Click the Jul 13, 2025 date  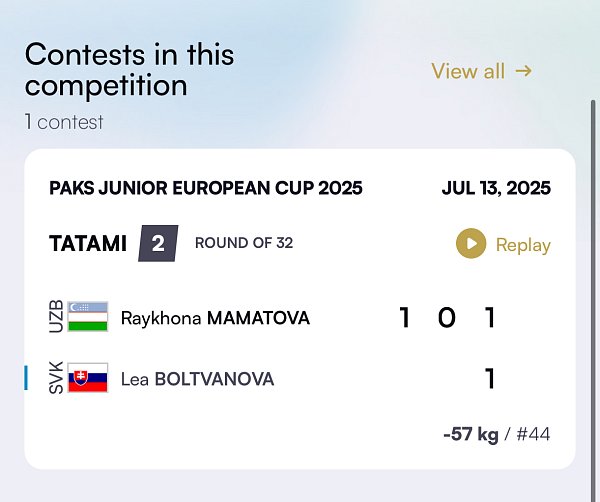point(496,188)
